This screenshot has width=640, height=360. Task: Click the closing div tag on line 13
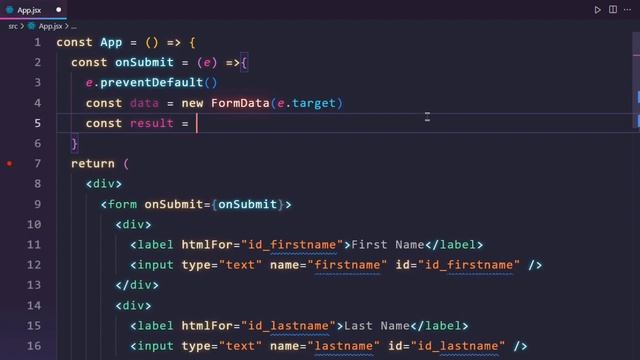click(137, 285)
